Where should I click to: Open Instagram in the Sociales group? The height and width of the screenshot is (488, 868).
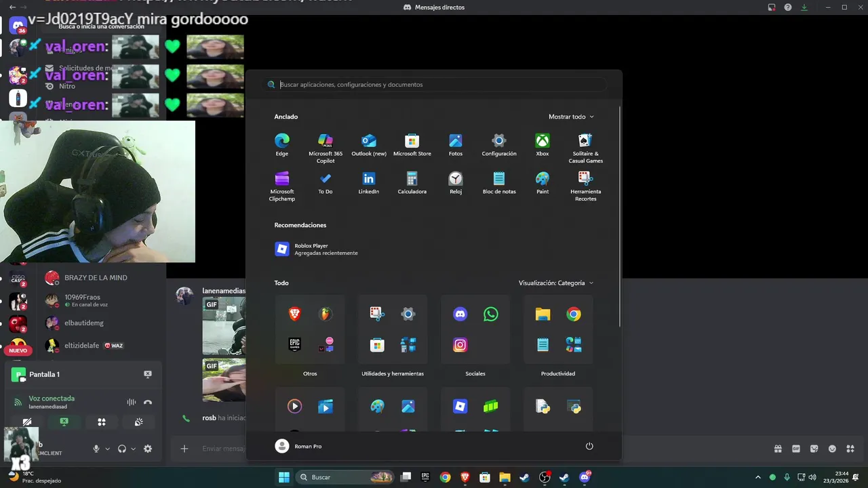[460, 345]
